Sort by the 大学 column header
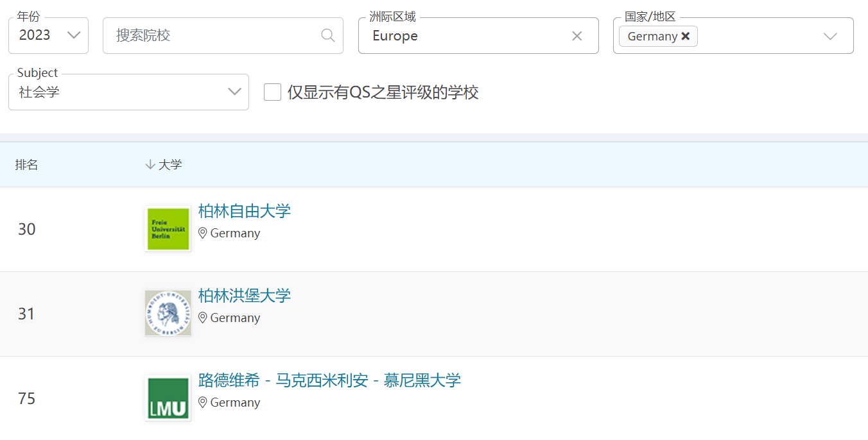This screenshot has height=440, width=868. tap(170, 165)
